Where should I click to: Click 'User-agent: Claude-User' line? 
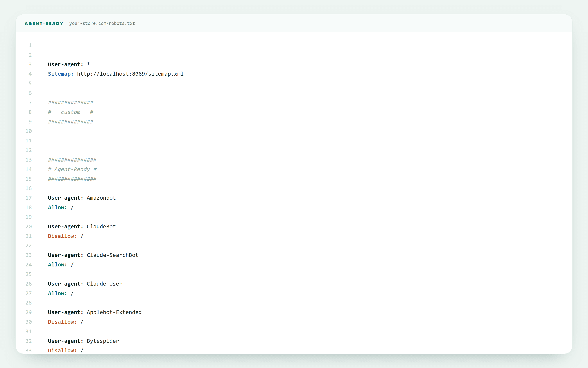(85, 284)
